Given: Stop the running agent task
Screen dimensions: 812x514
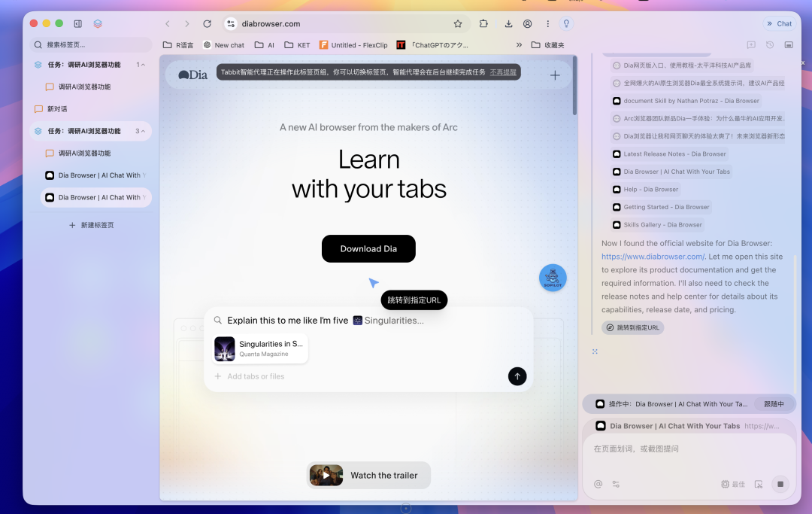Looking at the screenshot, I should click(780, 484).
